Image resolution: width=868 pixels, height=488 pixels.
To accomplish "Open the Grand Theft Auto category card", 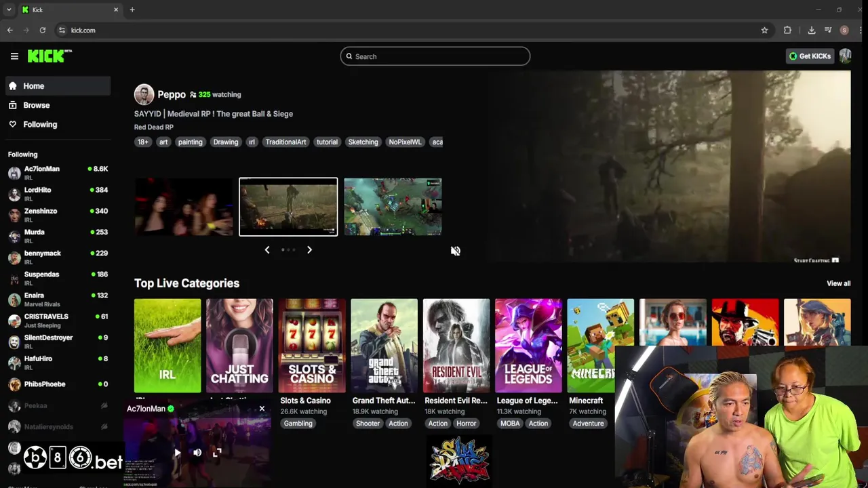I will coord(384,346).
